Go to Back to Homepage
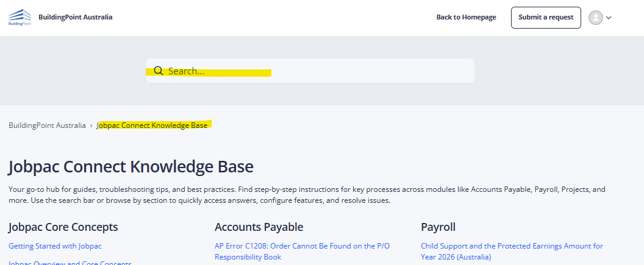 tap(466, 17)
